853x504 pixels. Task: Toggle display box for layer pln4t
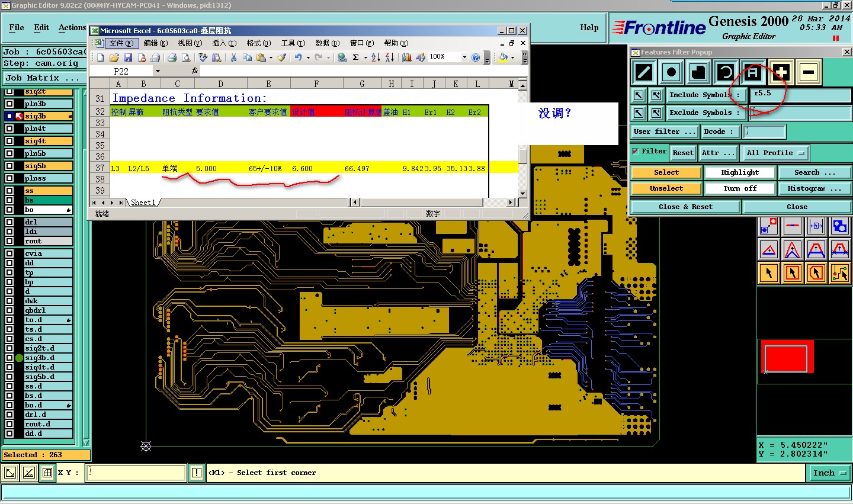point(9,129)
